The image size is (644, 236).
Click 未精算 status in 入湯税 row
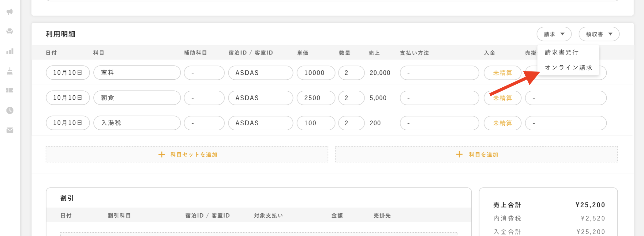click(503, 123)
